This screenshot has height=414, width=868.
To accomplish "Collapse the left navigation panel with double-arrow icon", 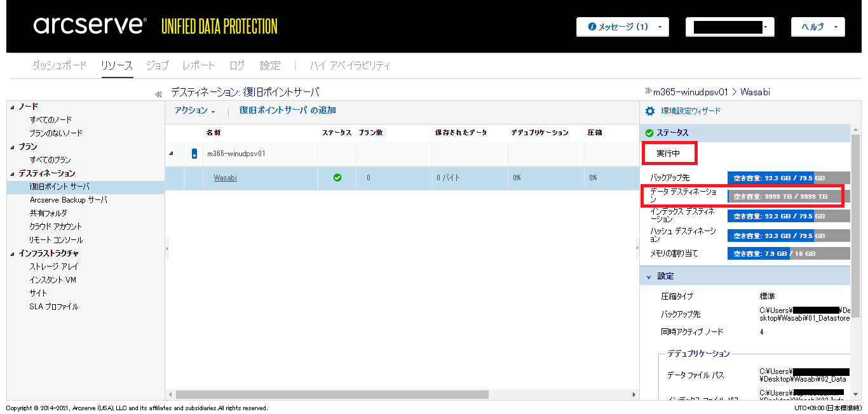I will coord(158,94).
